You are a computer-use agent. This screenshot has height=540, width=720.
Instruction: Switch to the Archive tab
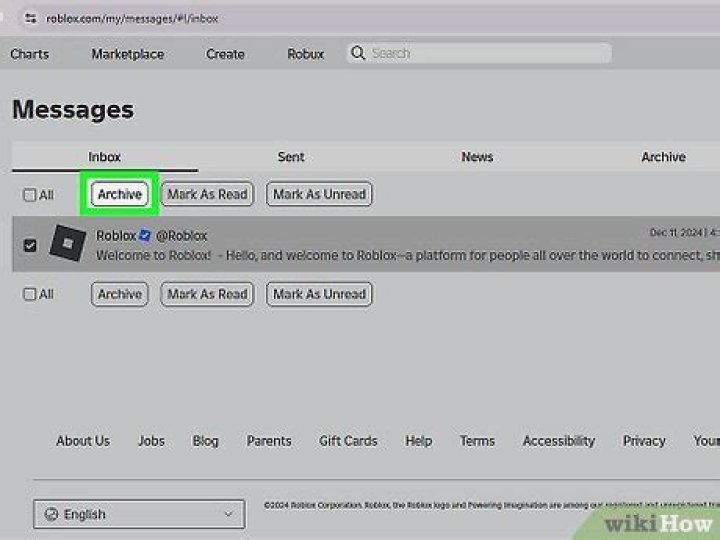point(663,157)
